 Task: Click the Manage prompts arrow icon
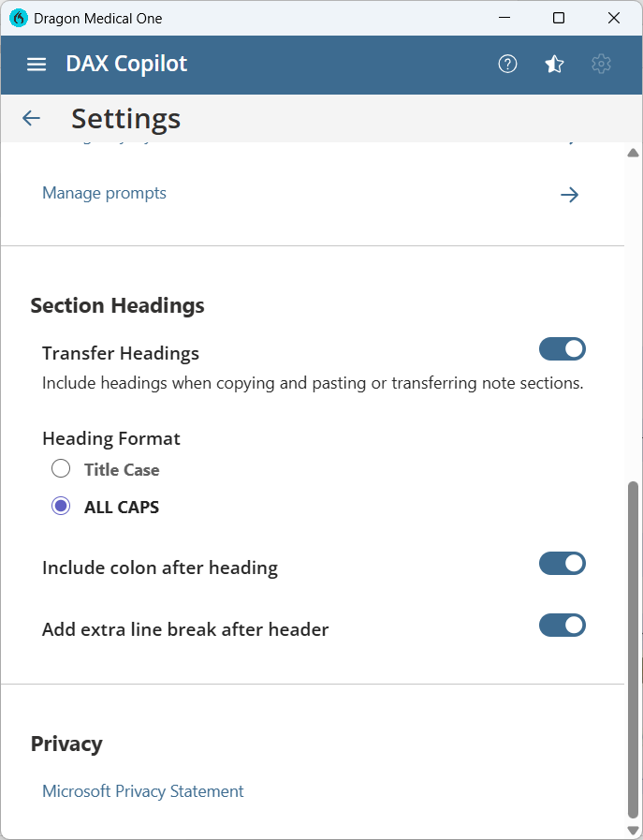(569, 195)
